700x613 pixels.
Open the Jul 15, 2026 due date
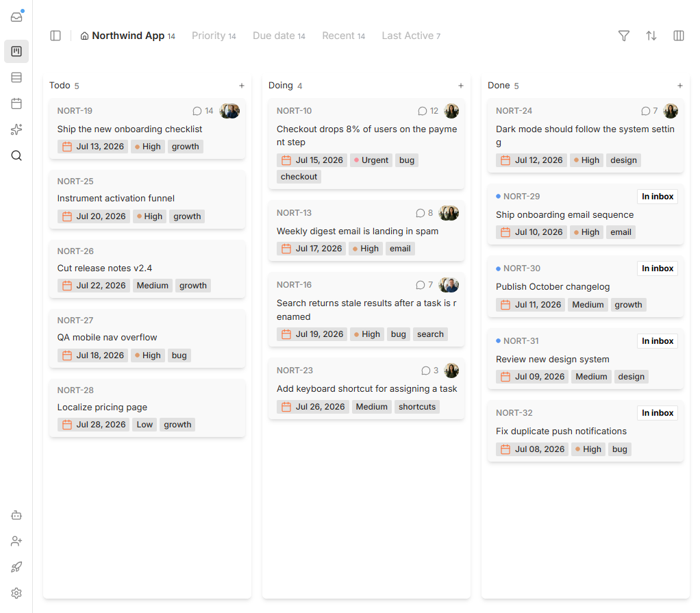[312, 160]
